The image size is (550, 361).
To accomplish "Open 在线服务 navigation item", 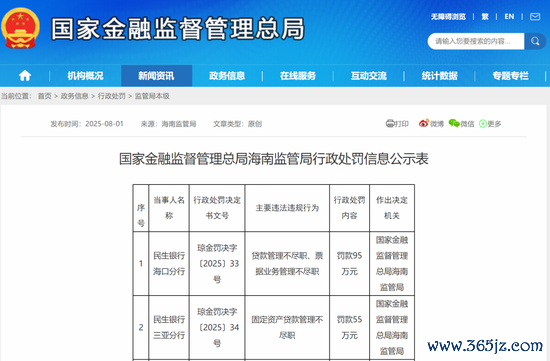I will (298, 76).
